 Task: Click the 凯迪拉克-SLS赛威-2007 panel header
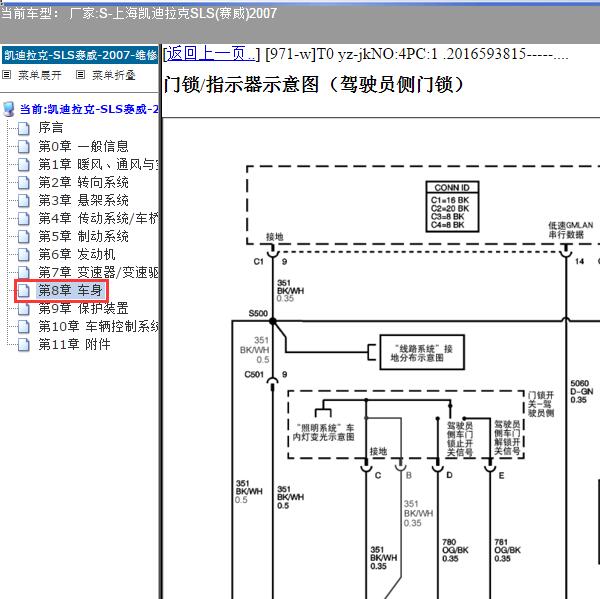pos(80,55)
